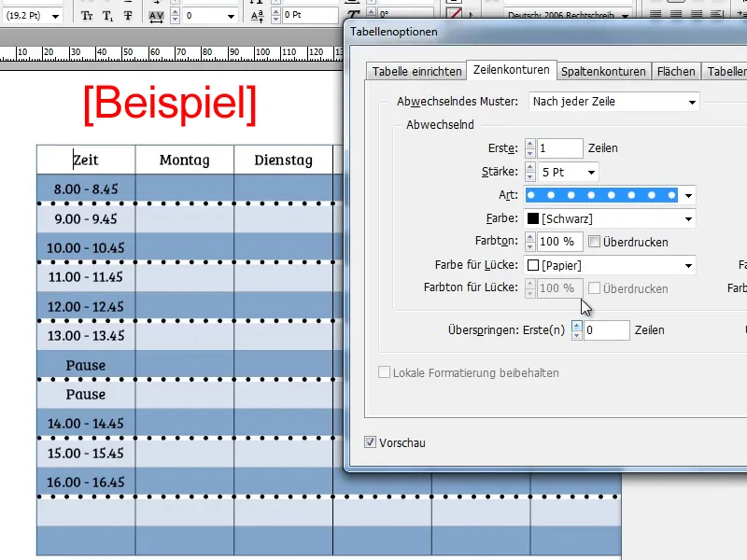Click the Erste Zeilen input field
Screen dimensions: 747x560
pyautogui.click(x=559, y=148)
